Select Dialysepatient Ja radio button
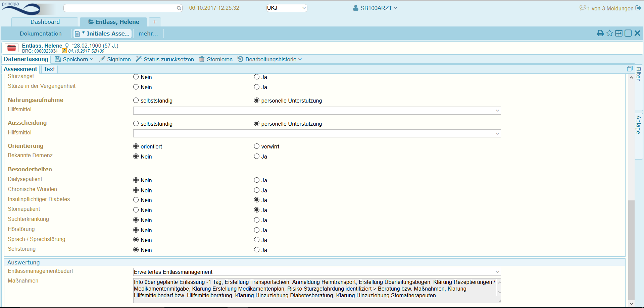 [x=257, y=180]
